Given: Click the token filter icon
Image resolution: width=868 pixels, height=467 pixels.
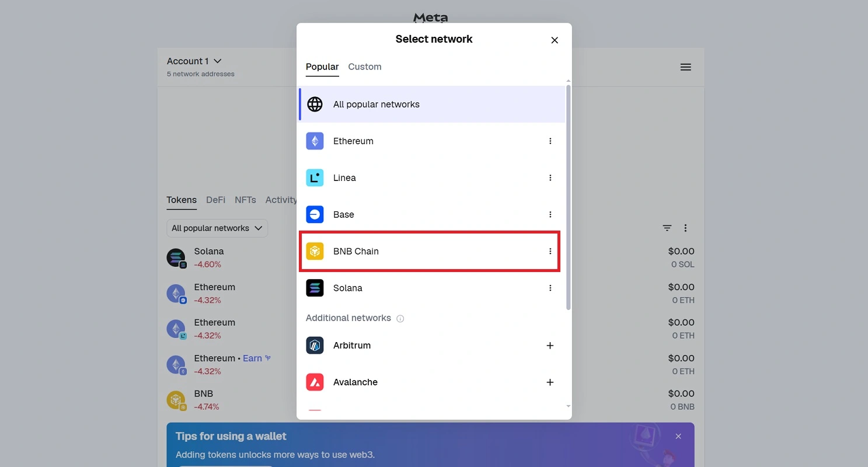Looking at the screenshot, I should coord(667,228).
